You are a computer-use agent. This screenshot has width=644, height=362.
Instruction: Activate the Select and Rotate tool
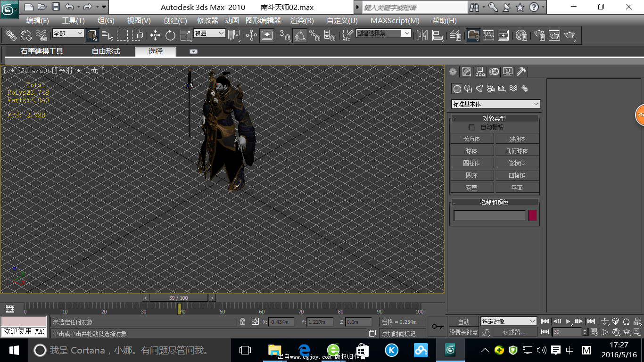[170, 35]
